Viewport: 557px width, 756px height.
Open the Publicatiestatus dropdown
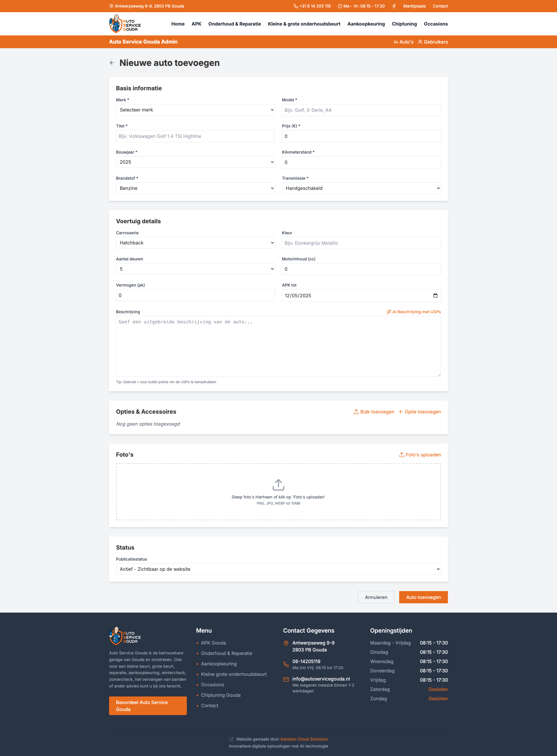(278, 569)
